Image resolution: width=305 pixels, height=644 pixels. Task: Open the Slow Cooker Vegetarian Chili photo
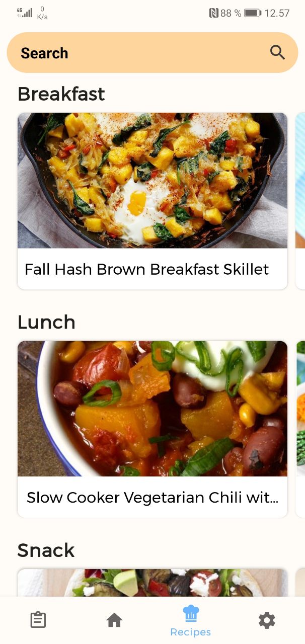click(152, 409)
